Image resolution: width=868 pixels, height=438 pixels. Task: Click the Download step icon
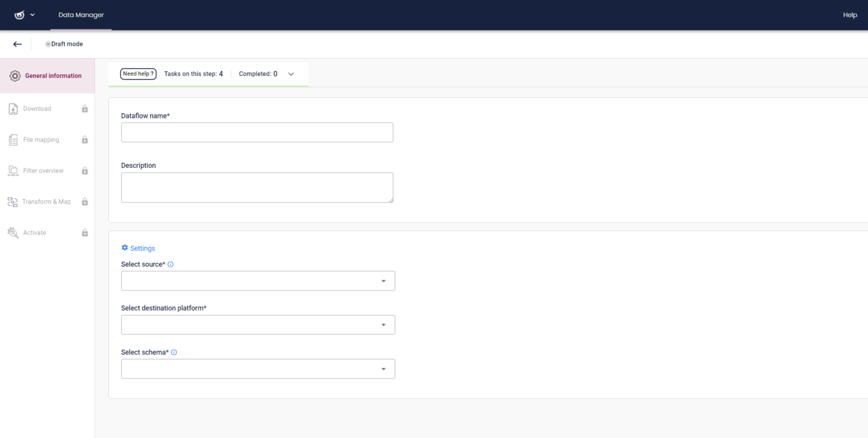(13, 109)
